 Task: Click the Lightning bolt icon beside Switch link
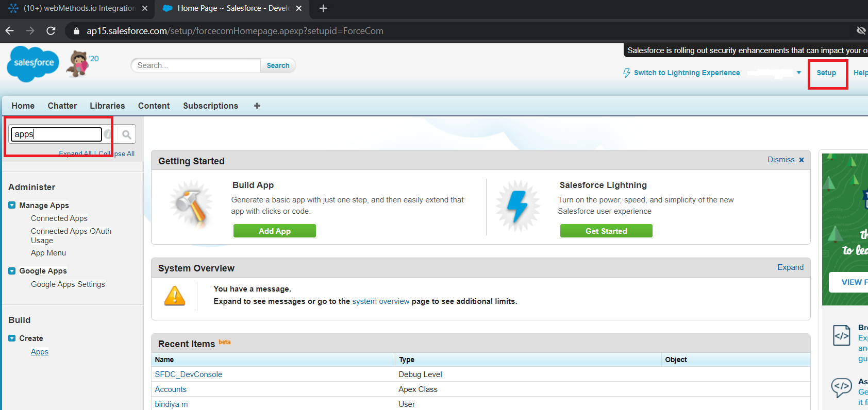pos(627,73)
